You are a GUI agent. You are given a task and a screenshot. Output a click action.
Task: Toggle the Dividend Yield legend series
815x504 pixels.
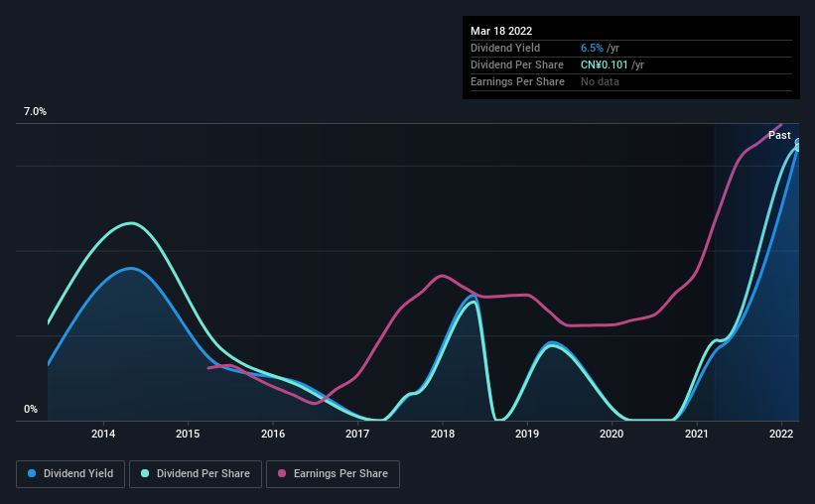pos(70,474)
